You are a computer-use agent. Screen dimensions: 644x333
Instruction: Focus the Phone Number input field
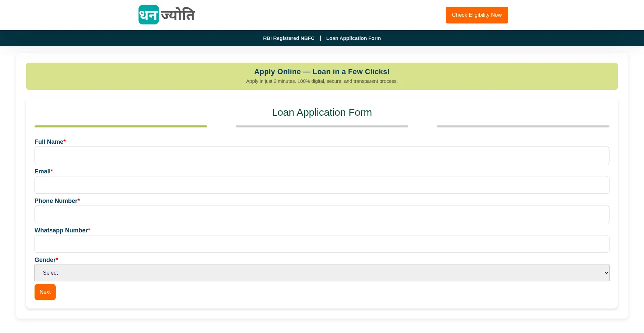pyautogui.click(x=322, y=214)
